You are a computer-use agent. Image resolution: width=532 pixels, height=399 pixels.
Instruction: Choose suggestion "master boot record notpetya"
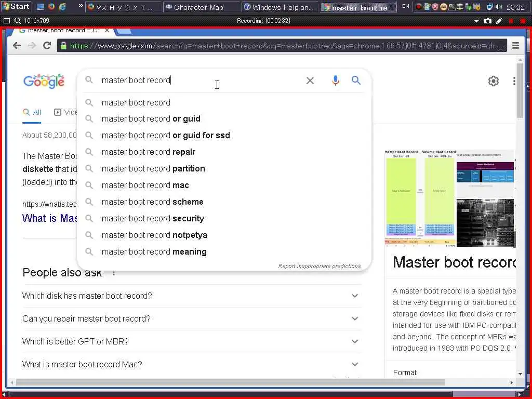224,235
